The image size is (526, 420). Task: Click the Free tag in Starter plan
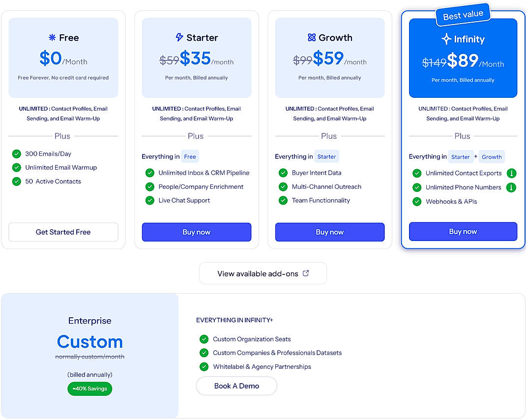(x=190, y=156)
